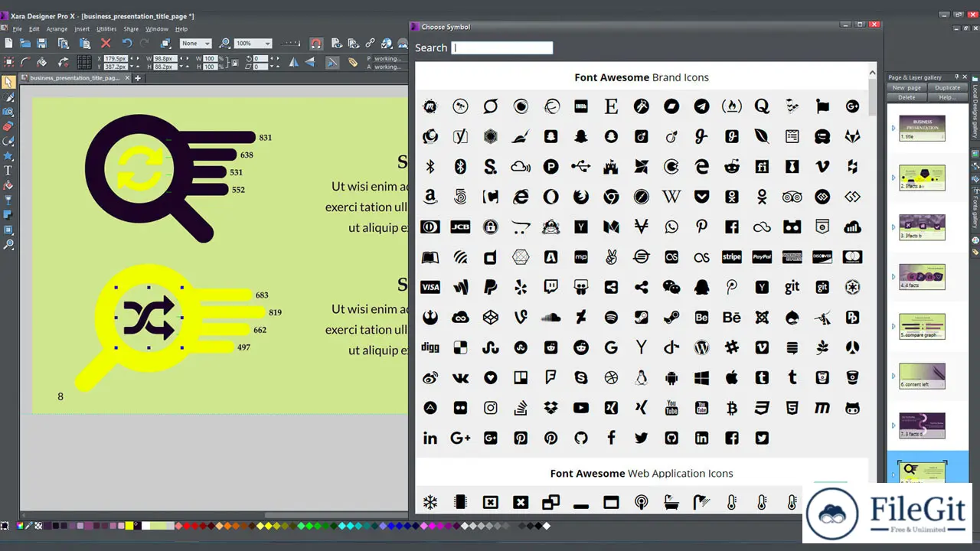Screen dimensions: 980x551
Task: Open the Arrange menu
Action: point(57,29)
